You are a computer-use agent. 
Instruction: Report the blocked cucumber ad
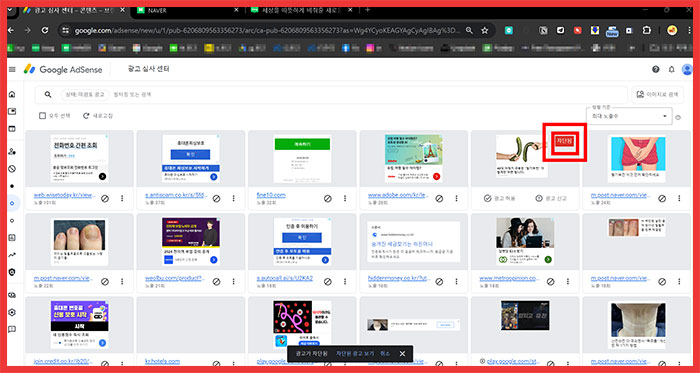pyautogui.click(x=551, y=199)
